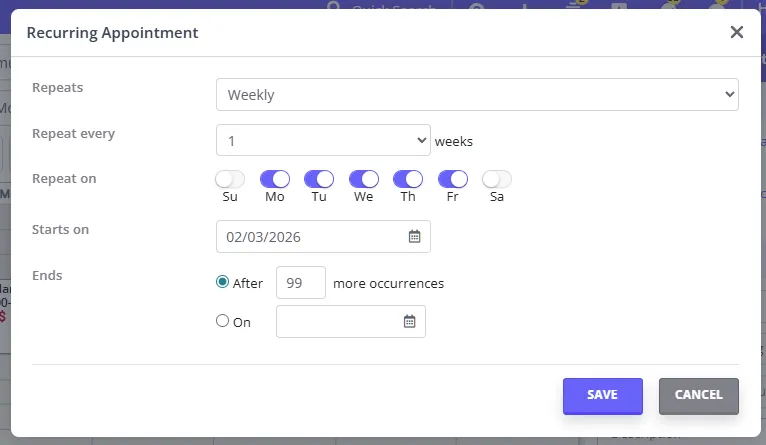
Task: Focus the more occurrences number field
Action: pyautogui.click(x=300, y=282)
